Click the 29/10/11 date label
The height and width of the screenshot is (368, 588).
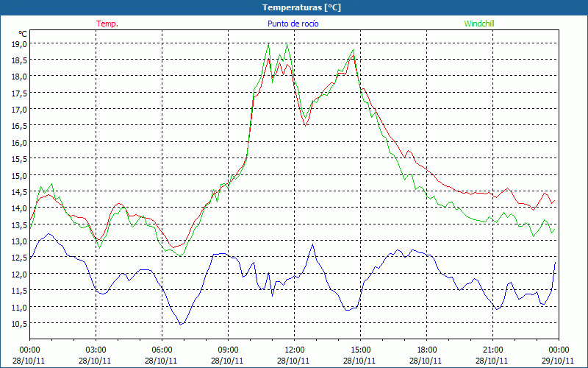coord(558,361)
